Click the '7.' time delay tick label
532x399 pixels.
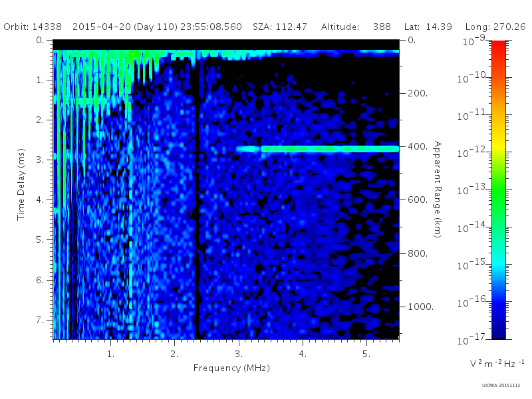click(40, 320)
